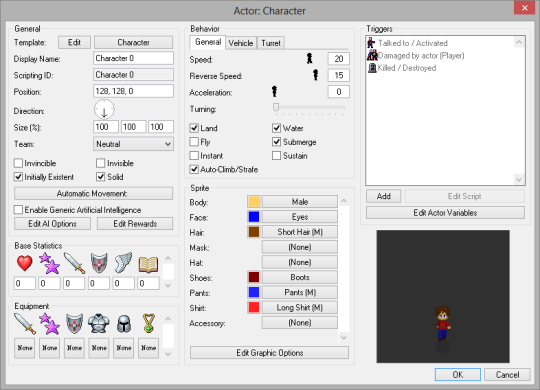The width and height of the screenshot is (540, 390).
Task: Click the shield equipment icon
Action: click(74, 324)
